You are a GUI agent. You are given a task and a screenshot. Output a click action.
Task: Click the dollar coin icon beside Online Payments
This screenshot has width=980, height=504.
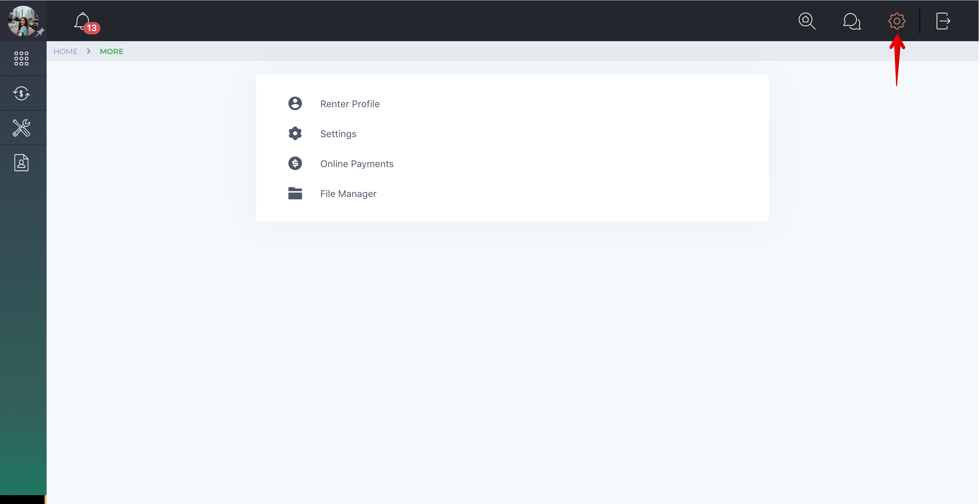tap(295, 164)
